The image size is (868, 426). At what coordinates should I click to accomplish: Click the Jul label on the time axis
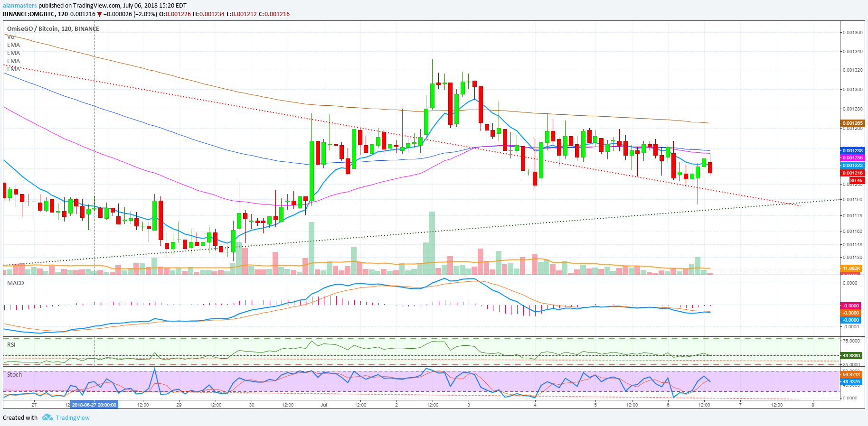point(324,405)
